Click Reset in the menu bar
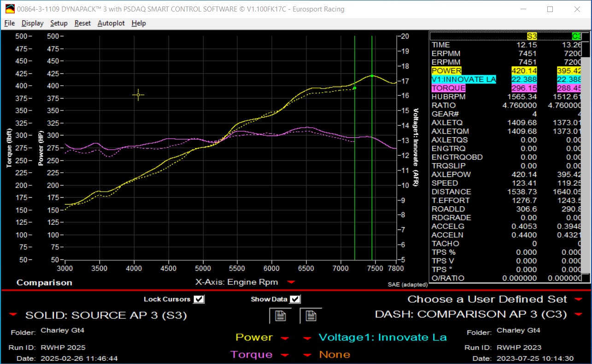The image size is (592, 364). click(x=82, y=23)
